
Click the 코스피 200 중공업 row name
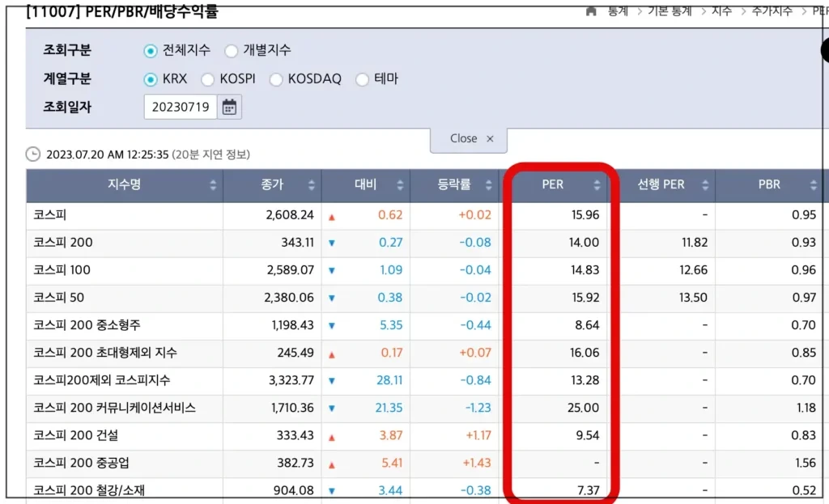(x=81, y=463)
